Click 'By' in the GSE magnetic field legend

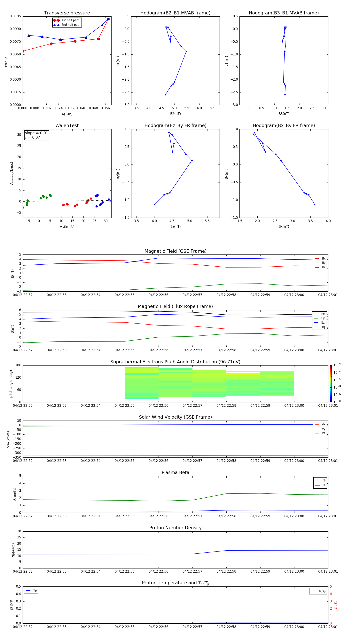pyautogui.click(x=324, y=263)
